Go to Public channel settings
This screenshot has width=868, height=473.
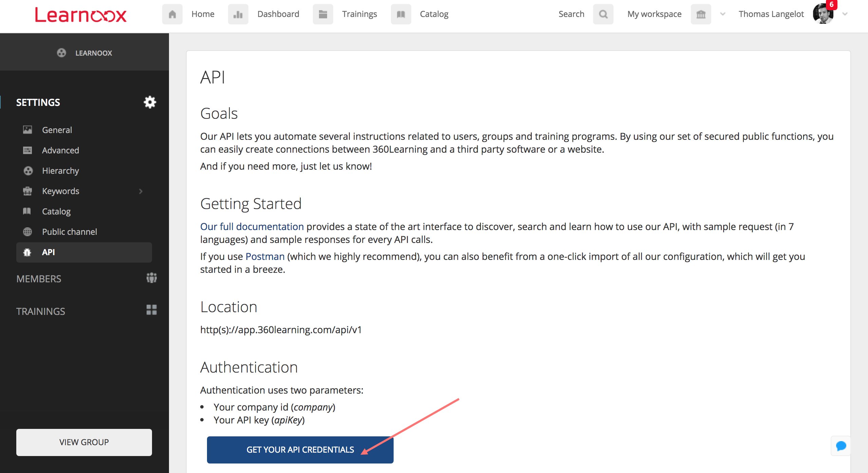[x=69, y=232]
